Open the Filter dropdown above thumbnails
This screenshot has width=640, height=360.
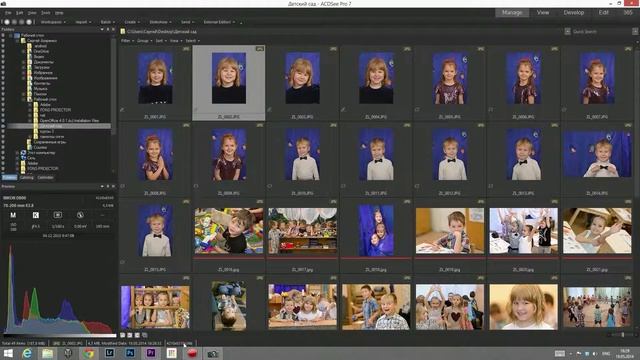[x=127, y=41]
